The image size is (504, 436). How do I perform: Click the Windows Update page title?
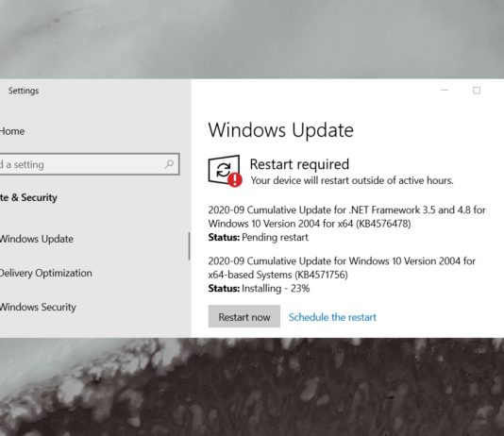tap(281, 130)
